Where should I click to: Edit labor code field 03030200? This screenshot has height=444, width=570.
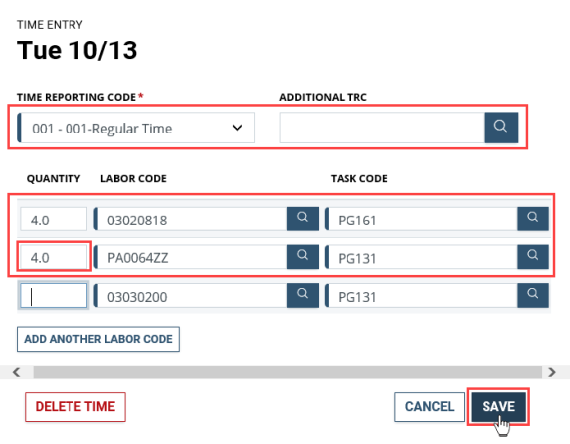pos(190,295)
